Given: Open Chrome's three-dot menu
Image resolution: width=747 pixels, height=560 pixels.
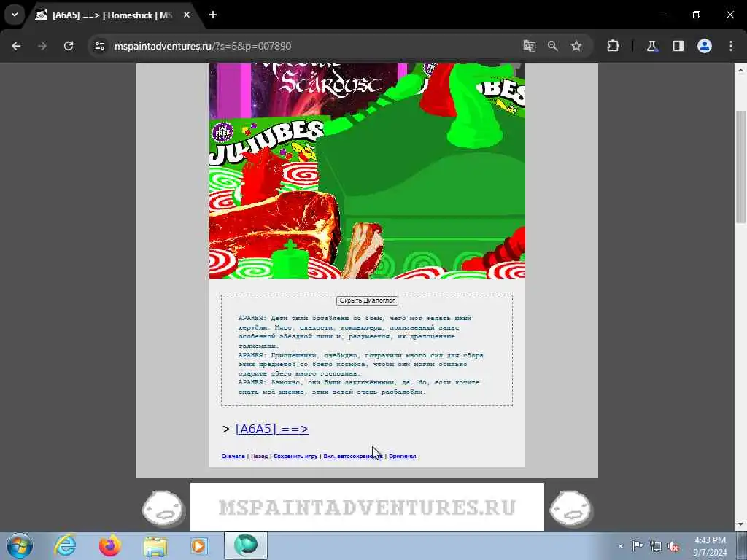Looking at the screenshot, I should click(731, 46).
